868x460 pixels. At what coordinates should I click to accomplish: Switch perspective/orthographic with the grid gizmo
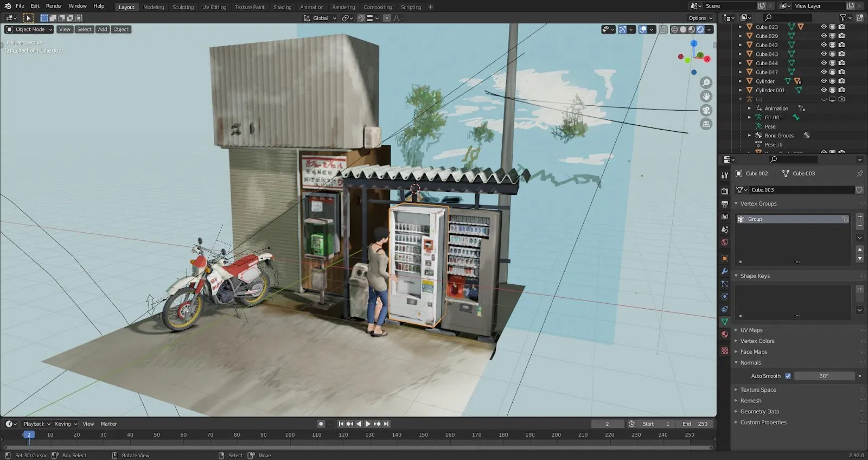point(706,124)
